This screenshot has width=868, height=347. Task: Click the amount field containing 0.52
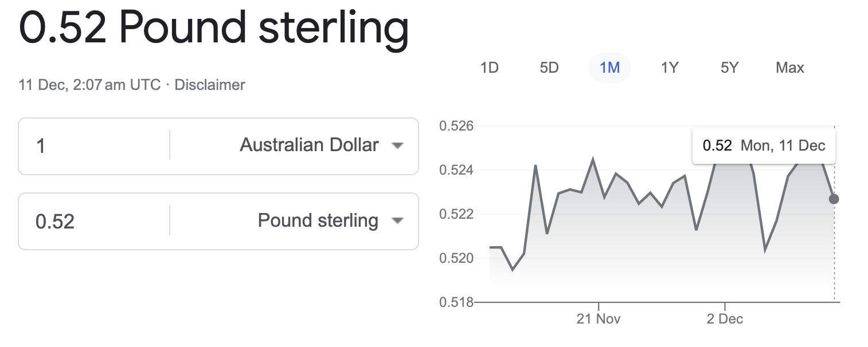pyautogui.click(x=95, y=221)
